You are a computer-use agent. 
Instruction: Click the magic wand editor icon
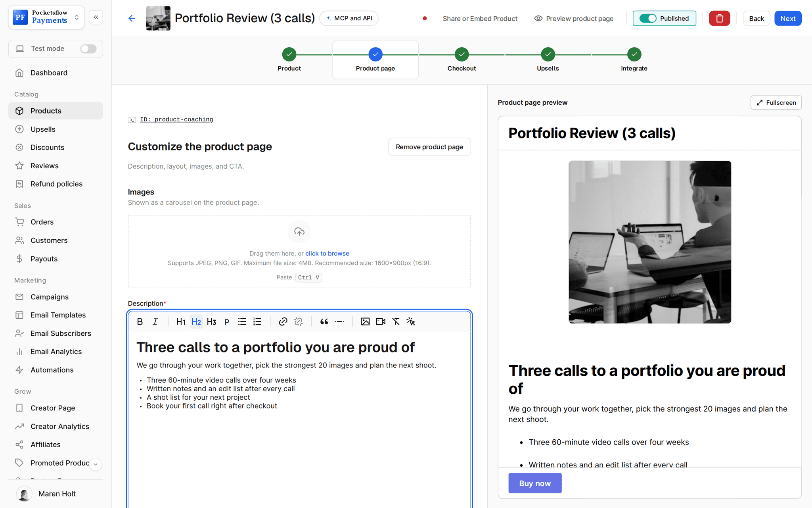click(x=411, y=321)
